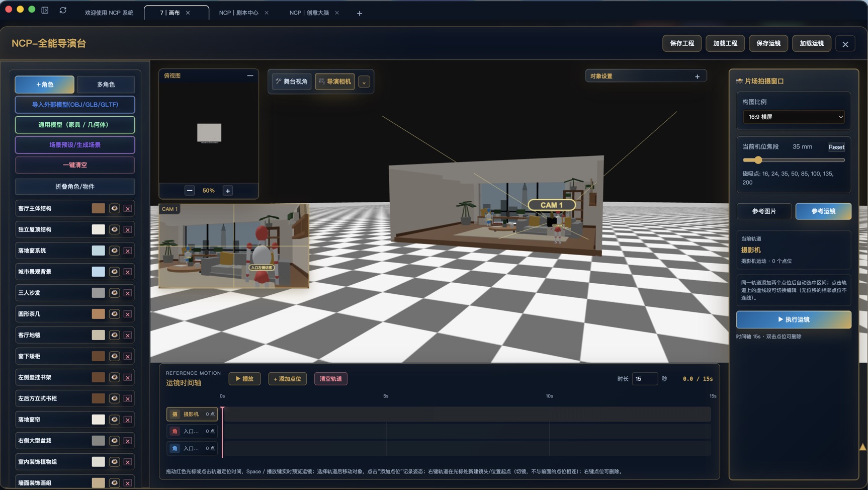Select the 导演相机 view
Image resolution: width=868 pixels, height=490 pixels.
[x=335, y=81]
